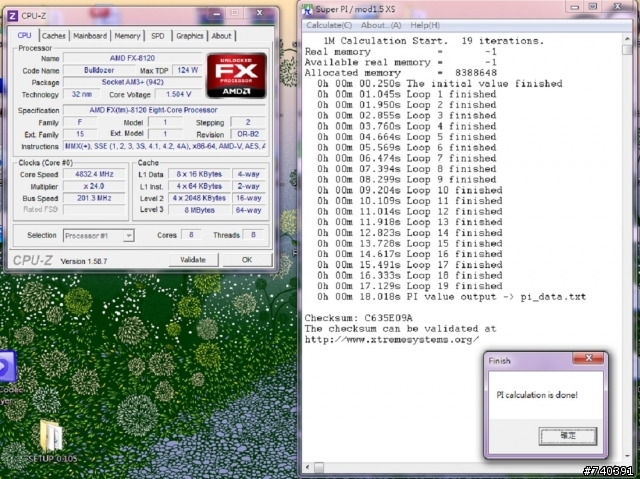The width and height of the screenshot is (640, 479).
Task: Click the Loop 1 finished line
Action: pos(407,94)
